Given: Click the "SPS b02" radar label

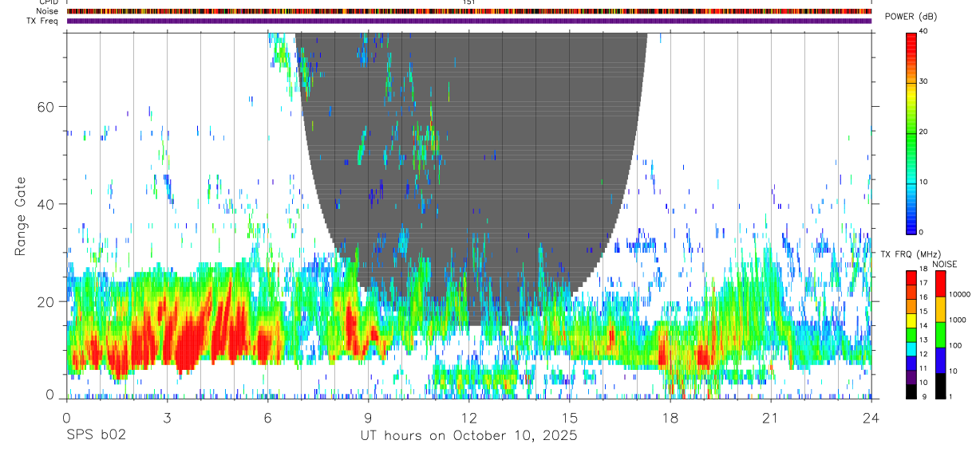Looking at the screenshot, I should point(96,436).
